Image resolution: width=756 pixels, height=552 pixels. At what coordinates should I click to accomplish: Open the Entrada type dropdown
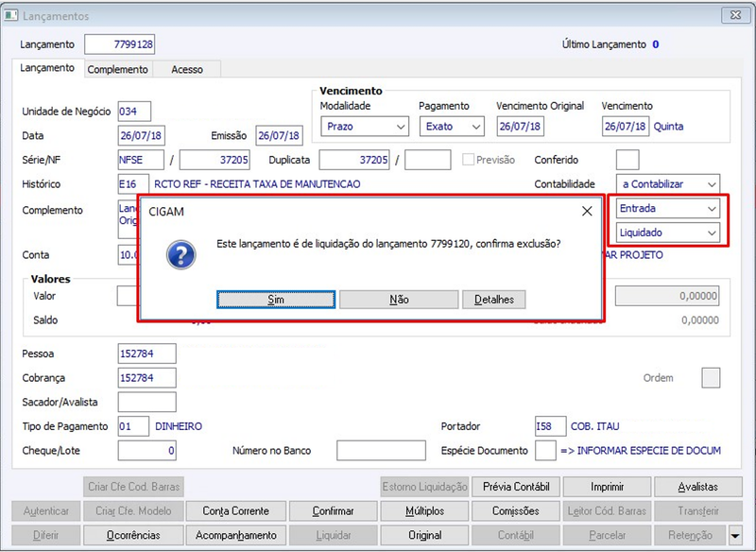click(x=668, y=209)
